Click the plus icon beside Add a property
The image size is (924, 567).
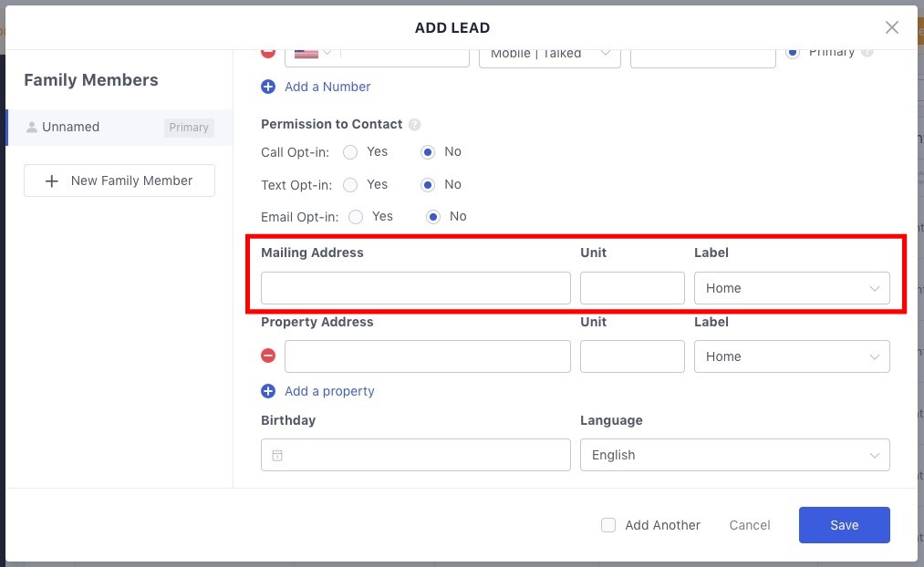(x=268, y=391)
